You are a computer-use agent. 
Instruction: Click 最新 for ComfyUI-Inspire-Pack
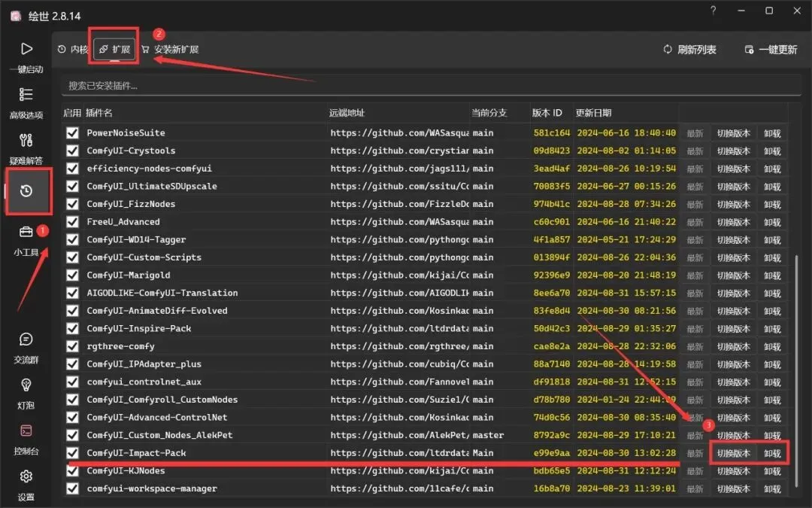point(695,329)
